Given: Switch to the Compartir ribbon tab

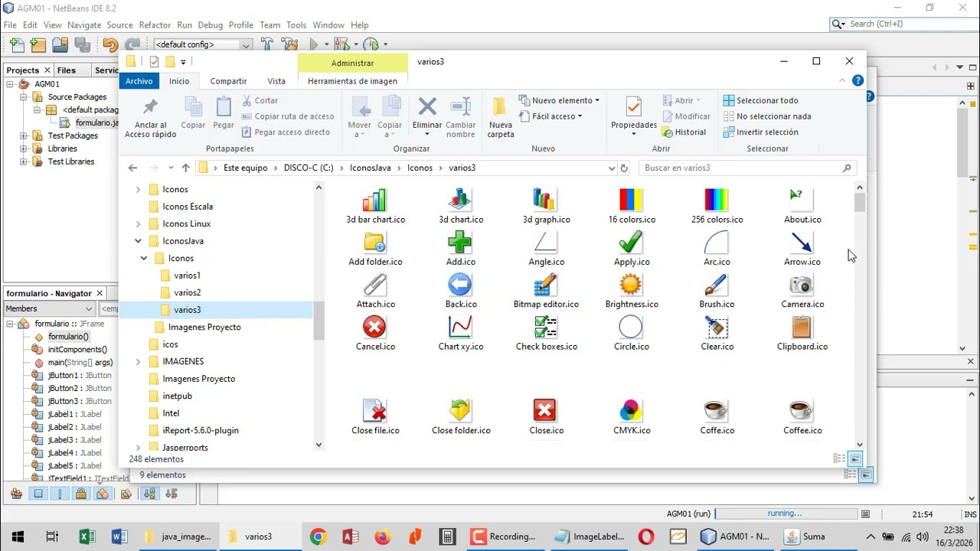Looking at the screenshot, I should click(x=228, y=81).
